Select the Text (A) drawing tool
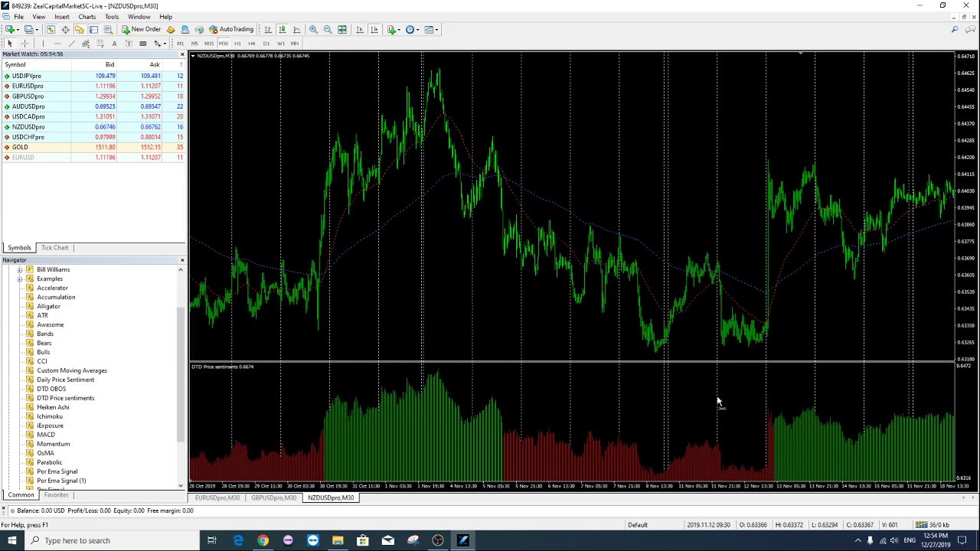Viewport: 980px width, 551px height. pyautogui.click(x=114, y=44)
